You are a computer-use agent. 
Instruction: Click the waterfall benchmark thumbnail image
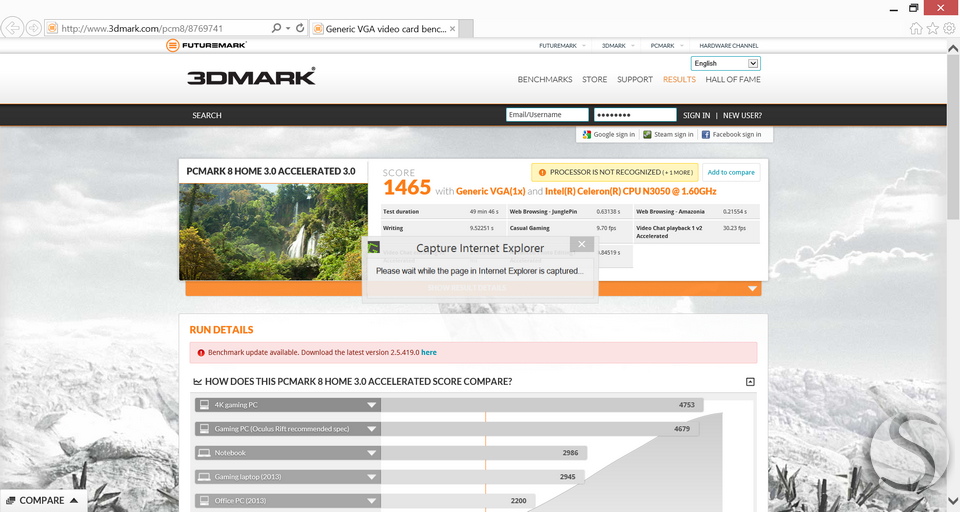point(273,232)
